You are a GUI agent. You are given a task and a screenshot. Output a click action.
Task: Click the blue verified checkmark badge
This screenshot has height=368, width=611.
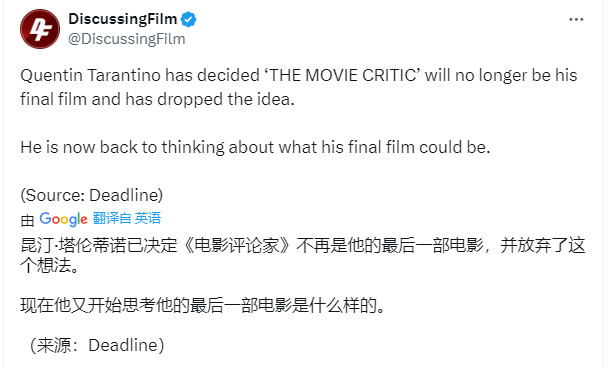click(189, 19)
